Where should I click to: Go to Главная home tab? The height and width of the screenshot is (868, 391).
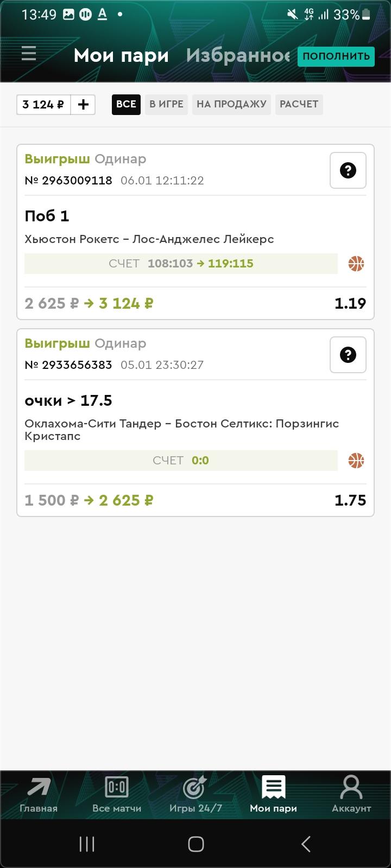coord(39,794)
